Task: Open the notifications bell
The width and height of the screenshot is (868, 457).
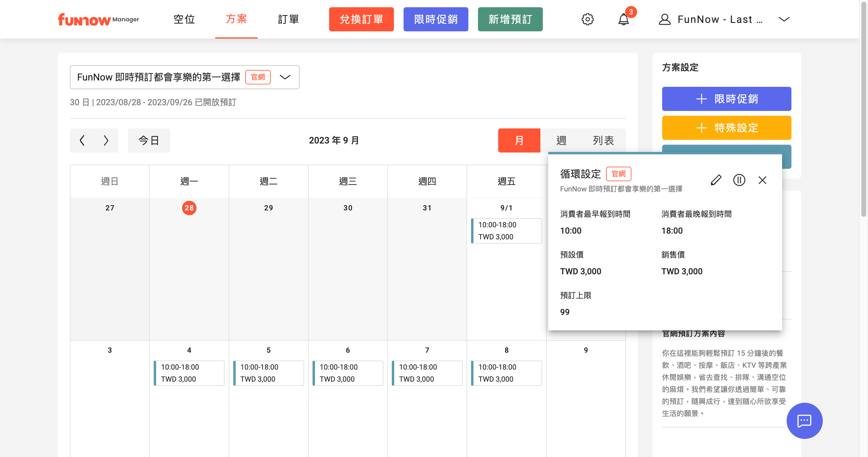Action: 623,19
